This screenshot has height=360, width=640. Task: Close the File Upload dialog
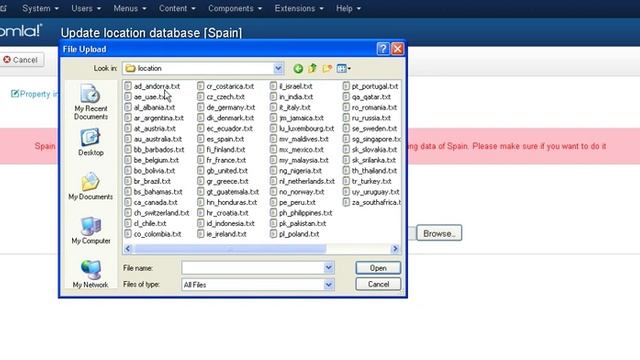click(397, 49)
